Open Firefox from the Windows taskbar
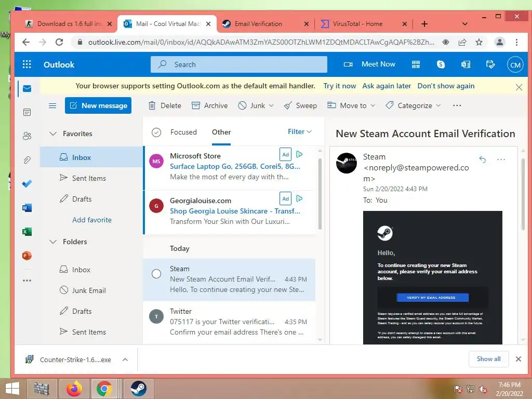This screenshot has width=532, height=399. 74,389
